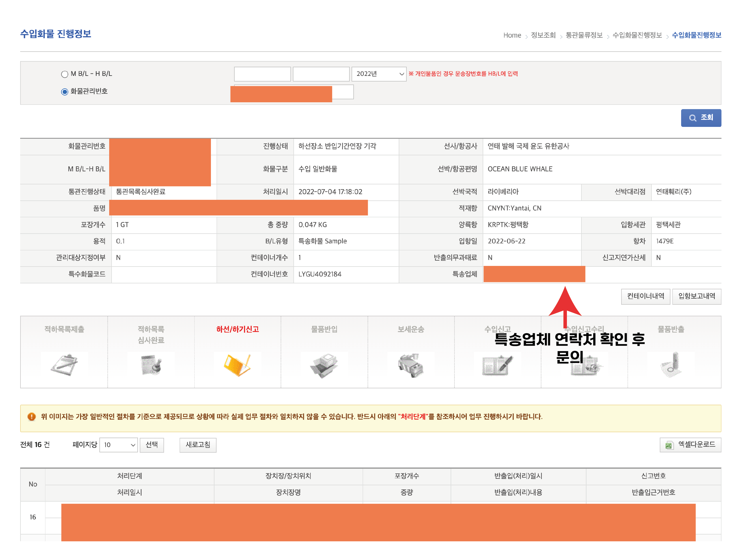Click the yellow folder icon under 하선/하기신고
This screenshot has width=736, height=560.
237,365
